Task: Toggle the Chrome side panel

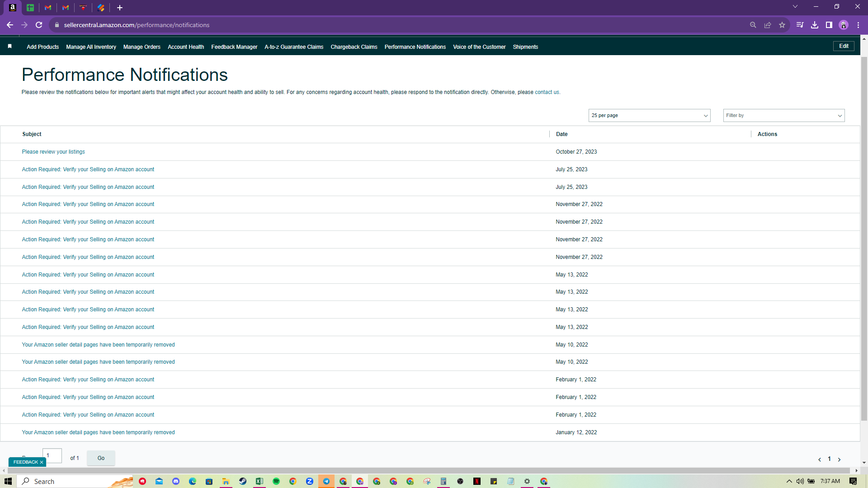Action: (x=829, y=25)
